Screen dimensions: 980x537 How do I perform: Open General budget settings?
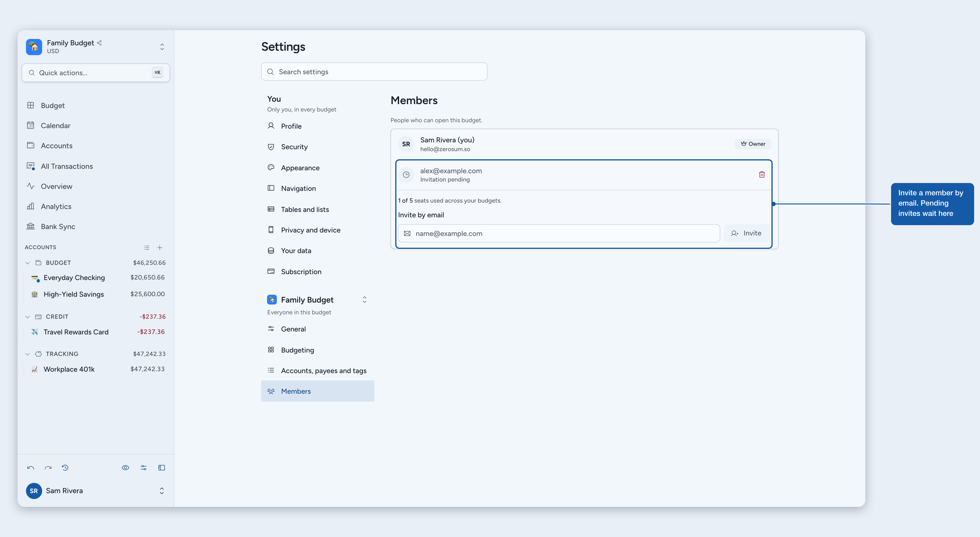318,329
